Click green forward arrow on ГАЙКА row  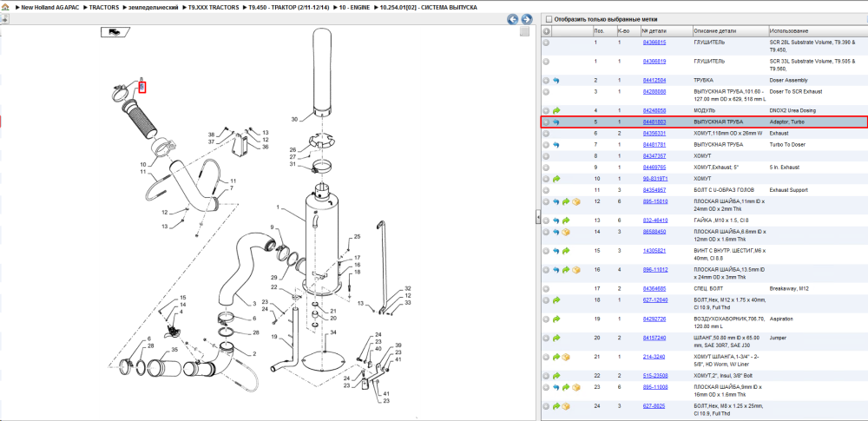point(566,220)
